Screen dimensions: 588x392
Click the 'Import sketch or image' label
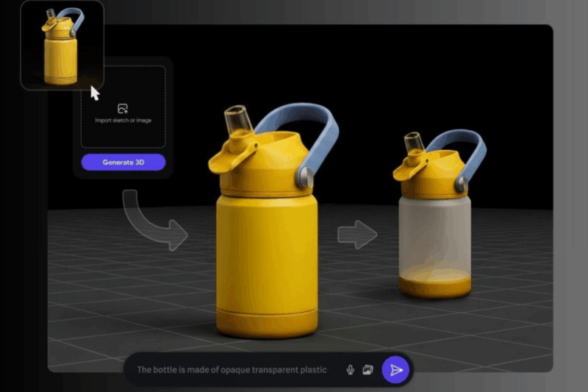[x=123, y=121]
